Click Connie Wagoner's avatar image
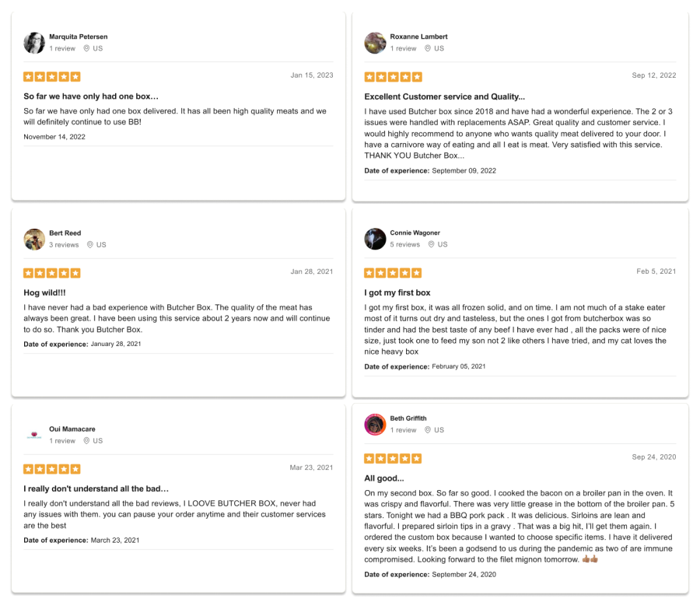700x609 pixels. [x=375, y=239]
